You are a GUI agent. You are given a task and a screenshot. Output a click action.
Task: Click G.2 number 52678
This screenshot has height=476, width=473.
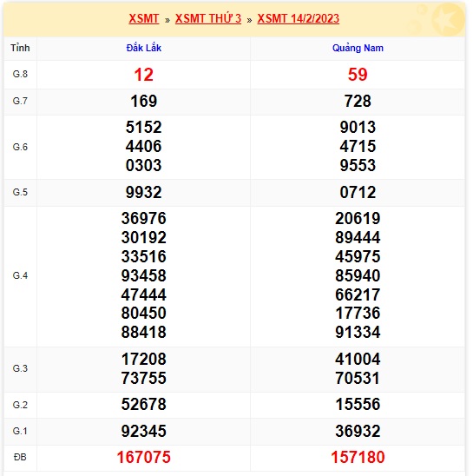click(144, 405)
